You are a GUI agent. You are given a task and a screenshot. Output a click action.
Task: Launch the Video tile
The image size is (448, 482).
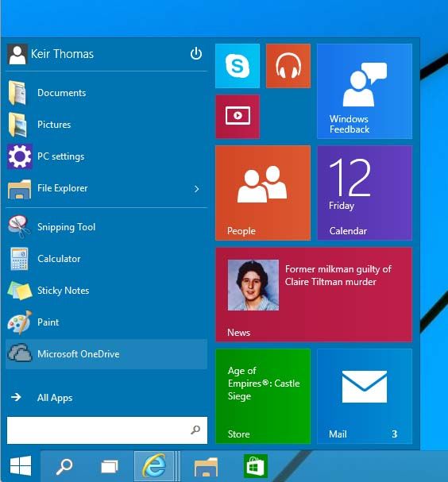[x=238, y=117]
